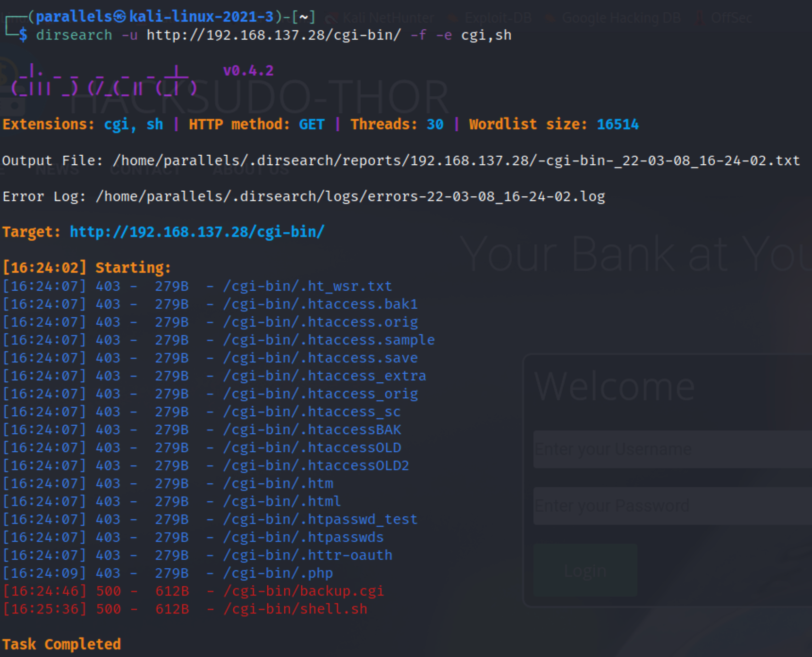Click the 612B size for backup.cgi
The width and height of the screenshot is (812, 657).
(x=172, y=591)
